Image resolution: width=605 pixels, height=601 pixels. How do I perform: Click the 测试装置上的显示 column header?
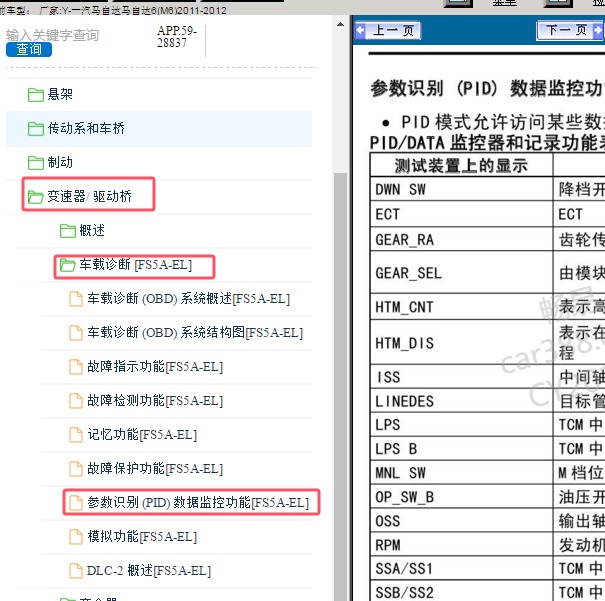461,165
